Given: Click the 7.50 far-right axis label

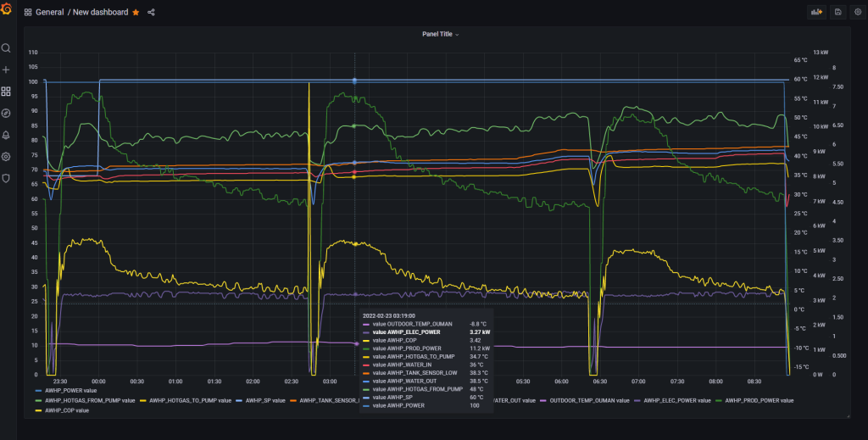Looking at the screenshot, I should [837, 86].
